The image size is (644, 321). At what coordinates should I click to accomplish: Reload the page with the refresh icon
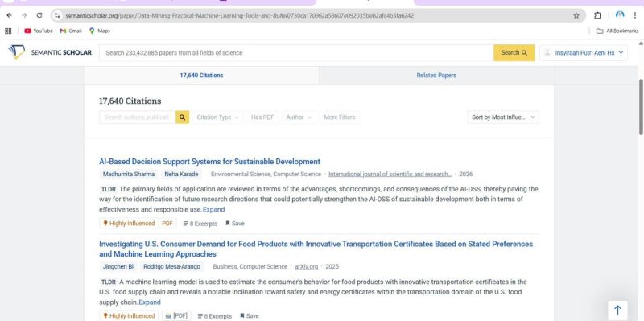click(39, 15)
